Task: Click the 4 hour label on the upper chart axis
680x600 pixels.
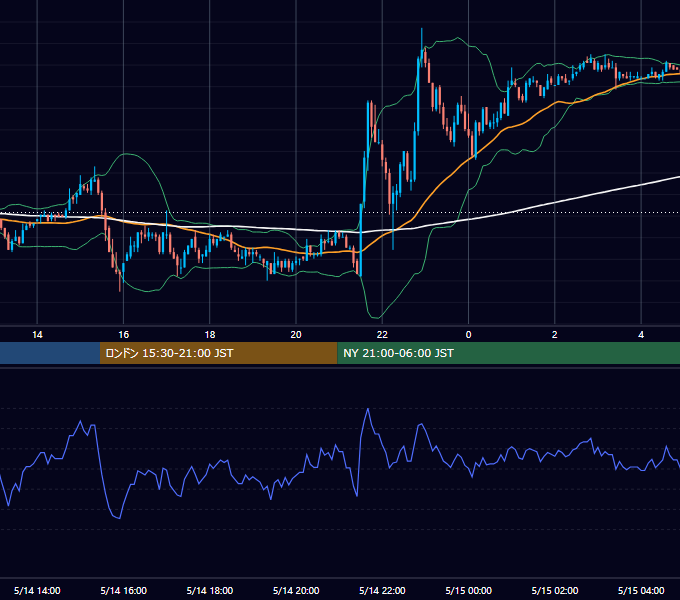Action: (x=641, y=335)
